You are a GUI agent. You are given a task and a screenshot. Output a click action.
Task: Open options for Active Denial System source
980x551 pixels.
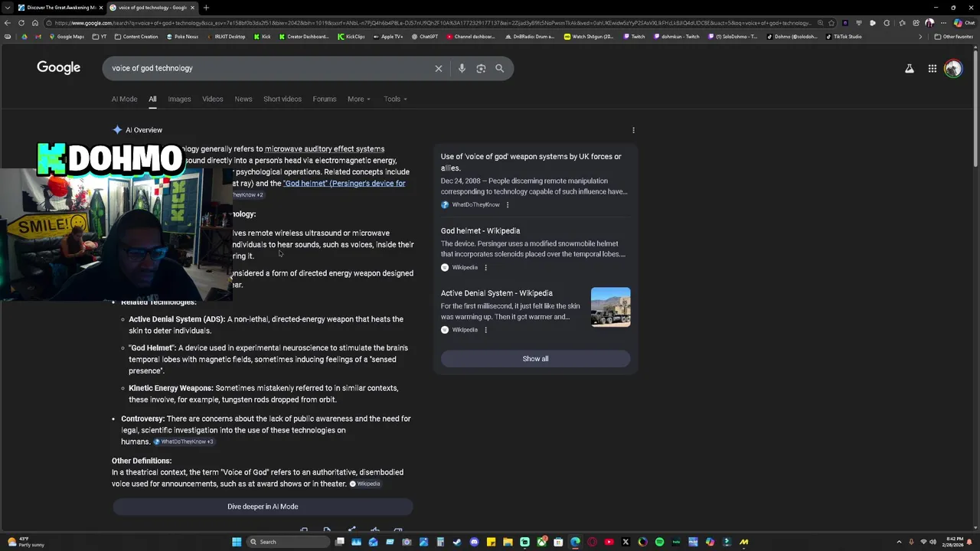point(485,330)
